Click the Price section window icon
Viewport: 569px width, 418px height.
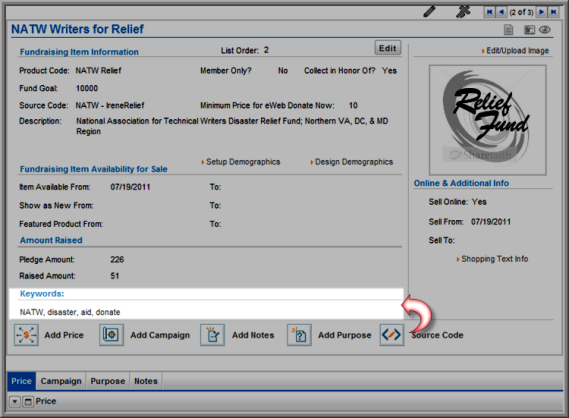click(x=28, y=402)
